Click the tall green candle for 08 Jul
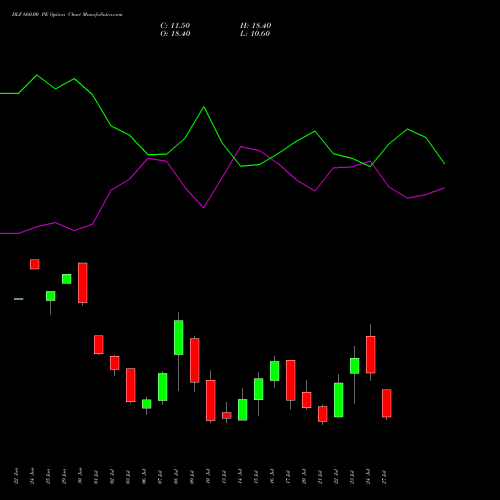Viewport: 500px width, 500px height. tap(179, 337)
